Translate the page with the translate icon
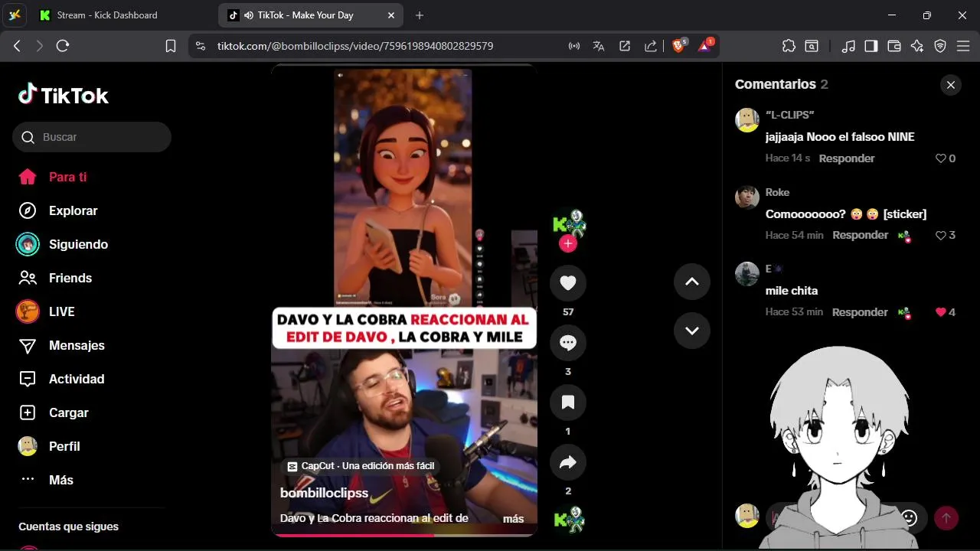 pyautogui.click(x=599, y=46)
